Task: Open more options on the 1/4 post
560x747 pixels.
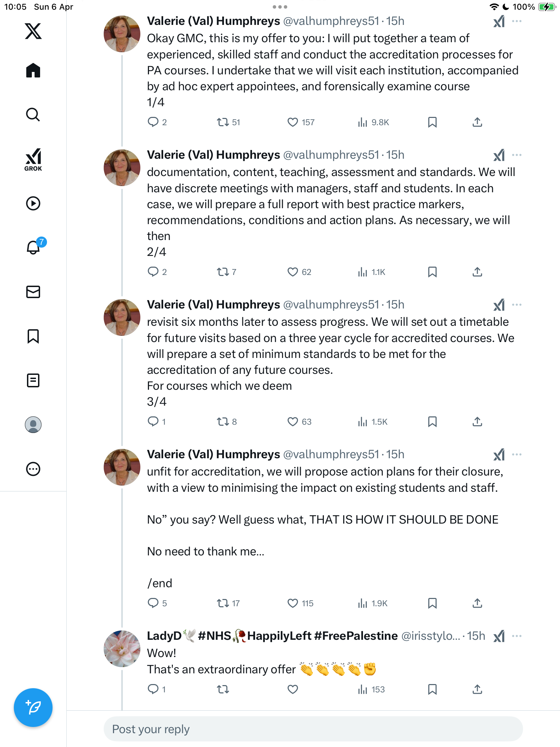Action: tap(516, 21)
